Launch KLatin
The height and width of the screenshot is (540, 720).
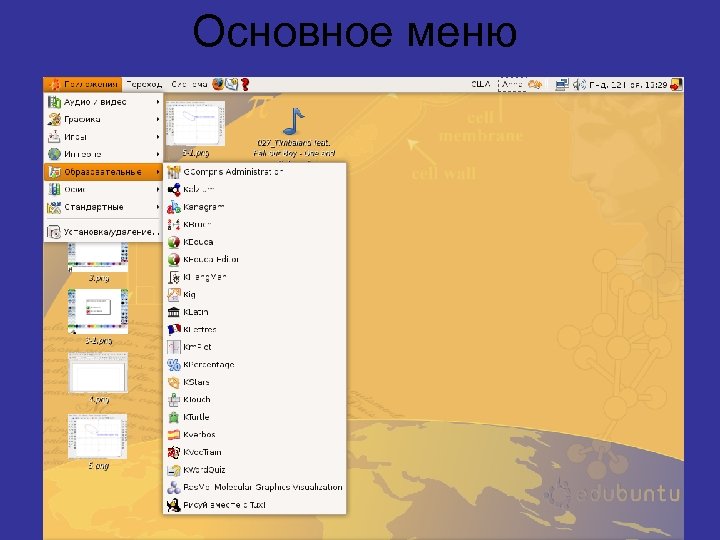[x=254, y=312]
